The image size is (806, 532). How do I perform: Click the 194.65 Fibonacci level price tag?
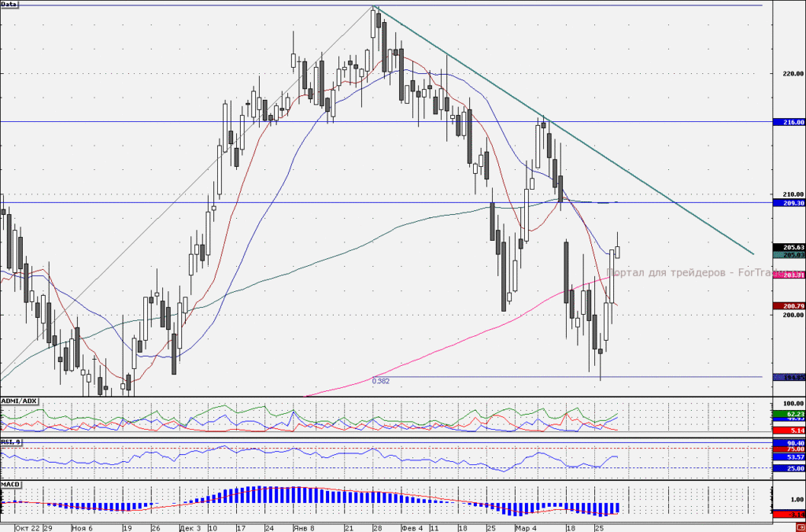[x=789, y=377]
